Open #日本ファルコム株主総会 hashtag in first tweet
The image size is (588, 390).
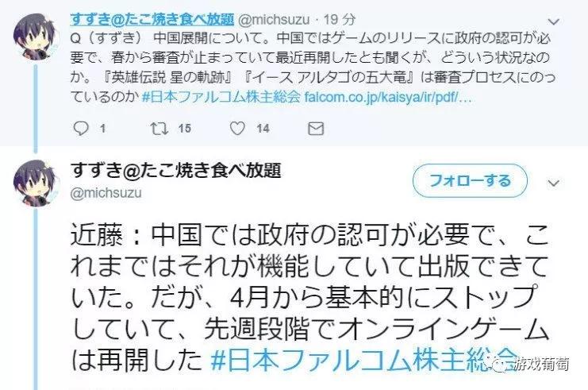pos(221,97)
